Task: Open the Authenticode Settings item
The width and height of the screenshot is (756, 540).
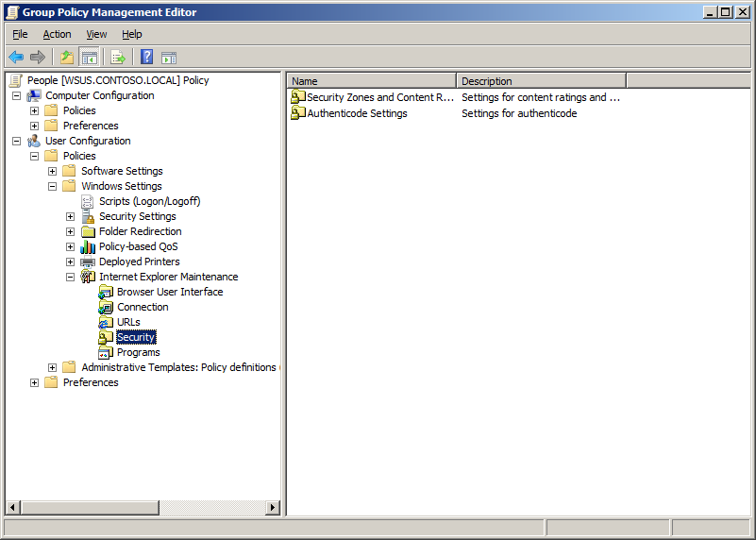Action: 357,113
